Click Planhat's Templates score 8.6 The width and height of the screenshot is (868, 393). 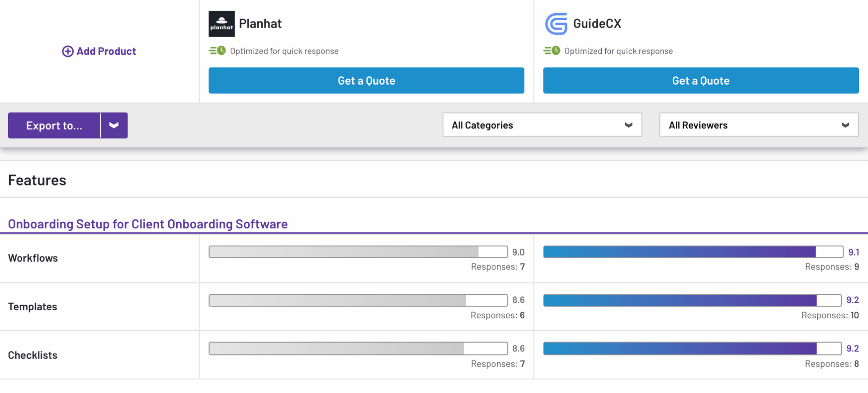(x=519, y=300)
